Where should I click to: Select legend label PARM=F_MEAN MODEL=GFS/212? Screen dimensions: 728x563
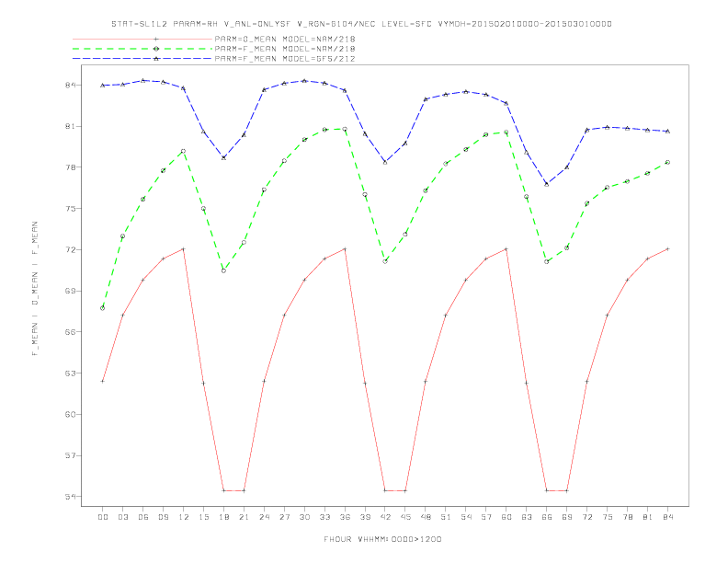(x=285, y=59)
